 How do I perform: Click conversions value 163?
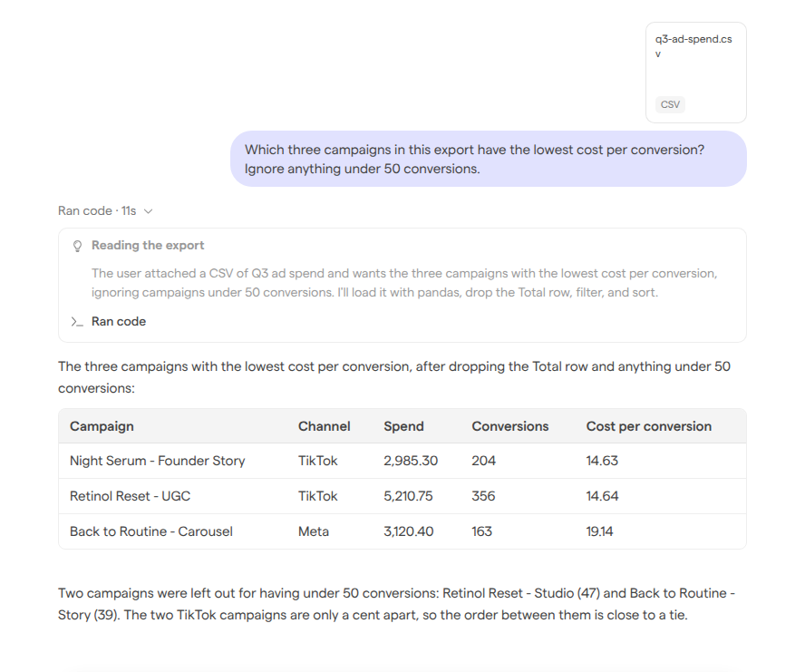[x=481, y=531]
